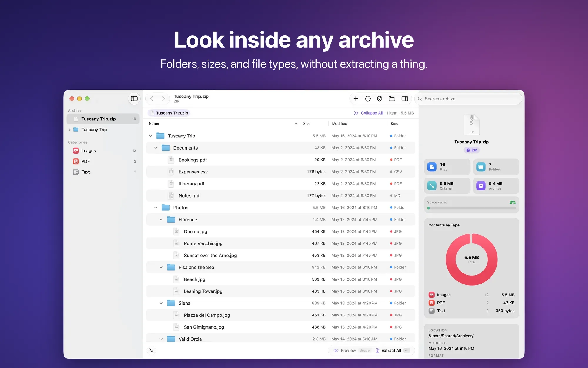Click PDF legend swatch in inspector
Viewport: 588px width, 368px height.
tap(432, 303)
